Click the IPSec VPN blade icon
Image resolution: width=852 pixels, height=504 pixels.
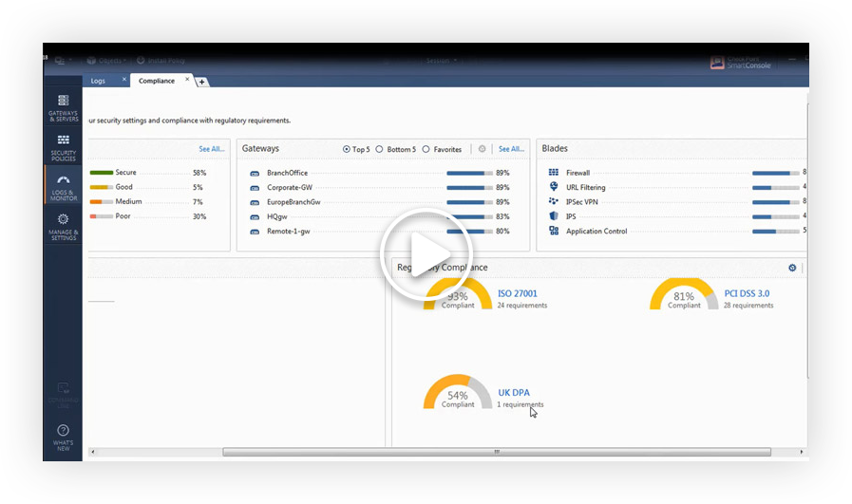point(554,201)
